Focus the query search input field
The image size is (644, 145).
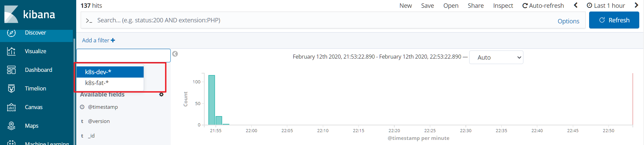tap(322, 20)
